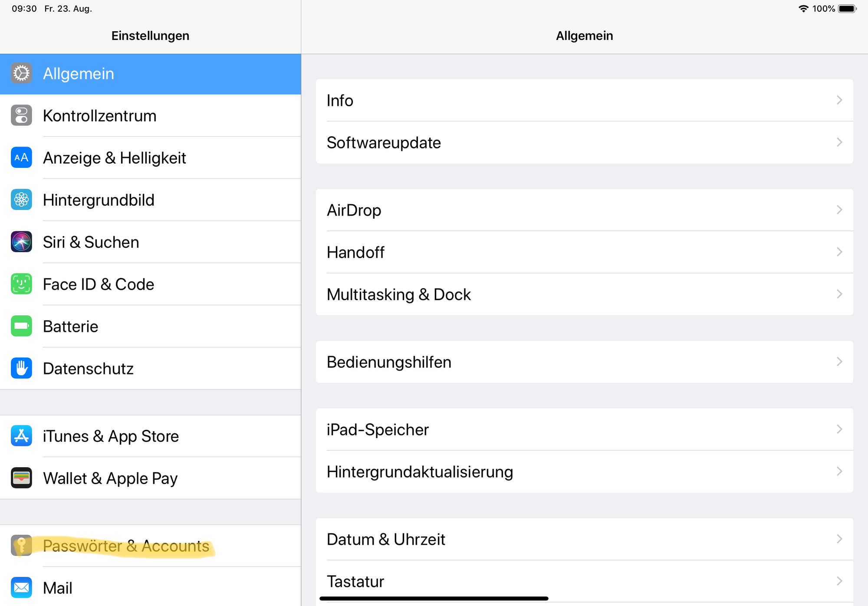Select Allgemein in the sidebar

click(x=151, y=74)
